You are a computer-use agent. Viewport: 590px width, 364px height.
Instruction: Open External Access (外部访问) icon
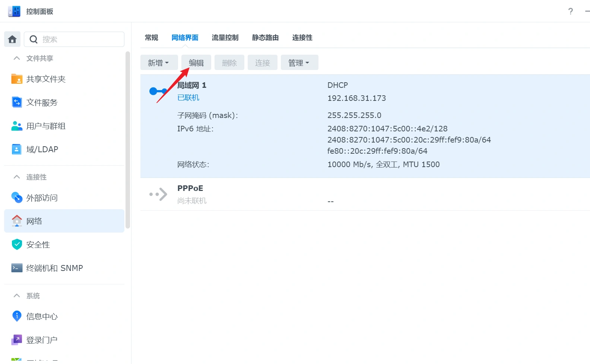click(17, 198)
